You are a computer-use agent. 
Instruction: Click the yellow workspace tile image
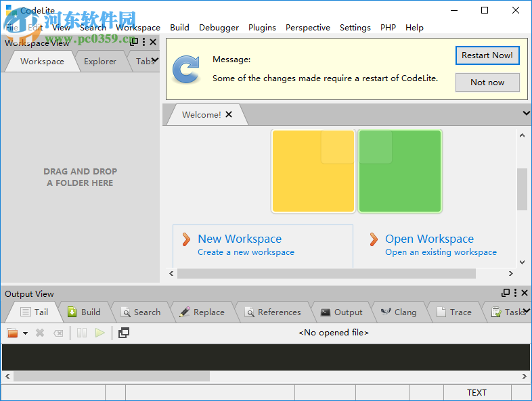pos(313,171)
